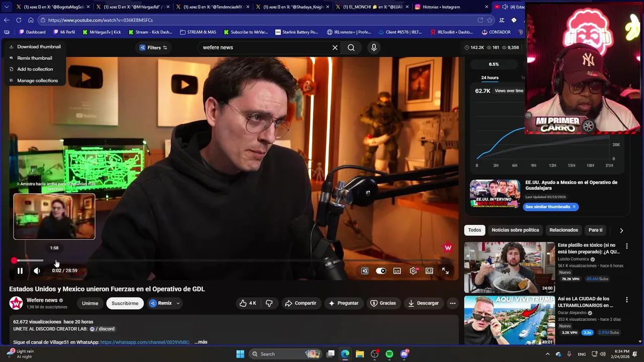The image size is (644, 362).
Task: Open the player settings gear
Action: (x=413, y=270)
